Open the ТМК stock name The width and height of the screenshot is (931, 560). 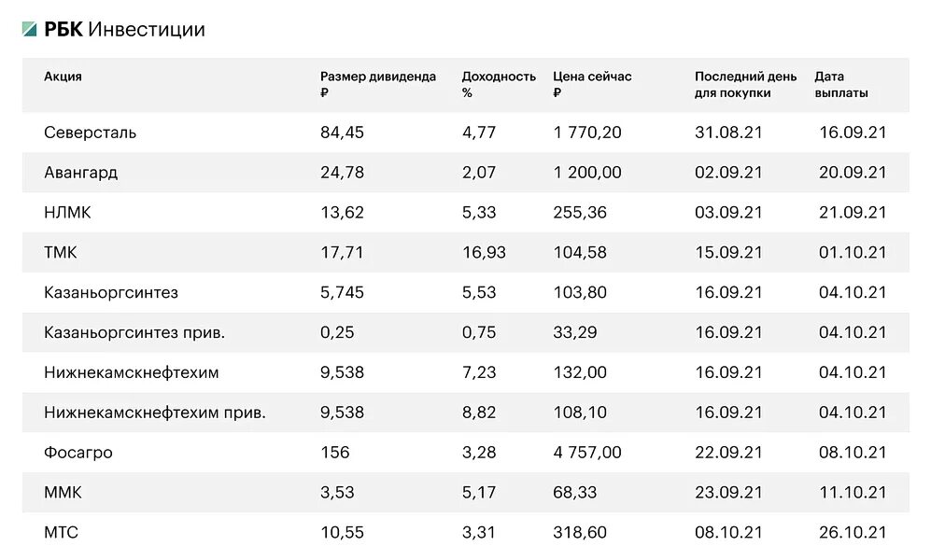tap(61, 252)
